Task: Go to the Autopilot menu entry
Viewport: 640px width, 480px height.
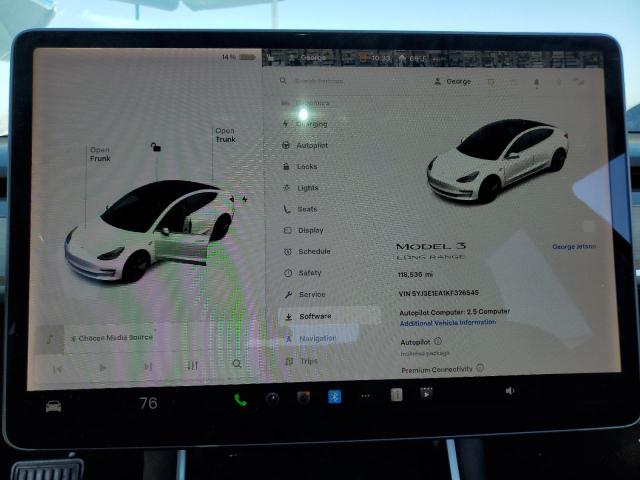Action: pos(313,146)
